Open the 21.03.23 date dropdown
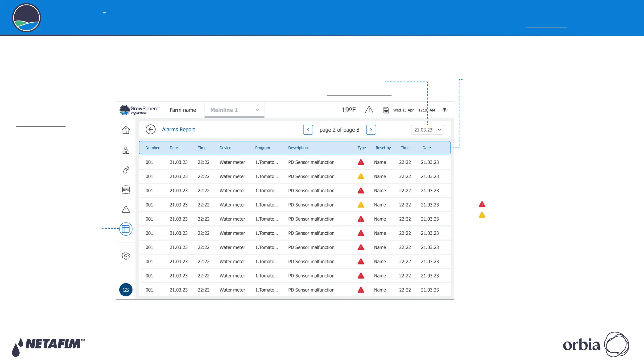Viewport: 644px width, 362px height. point(428,130)
